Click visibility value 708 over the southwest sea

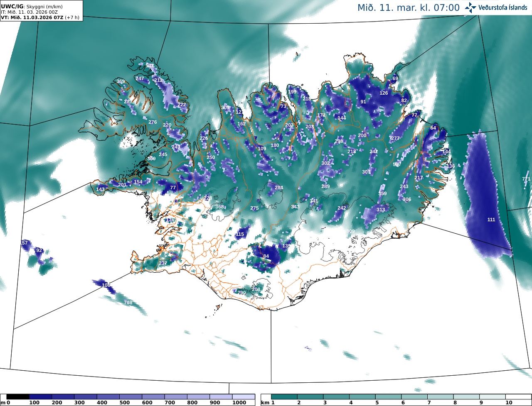click(128, 303)
